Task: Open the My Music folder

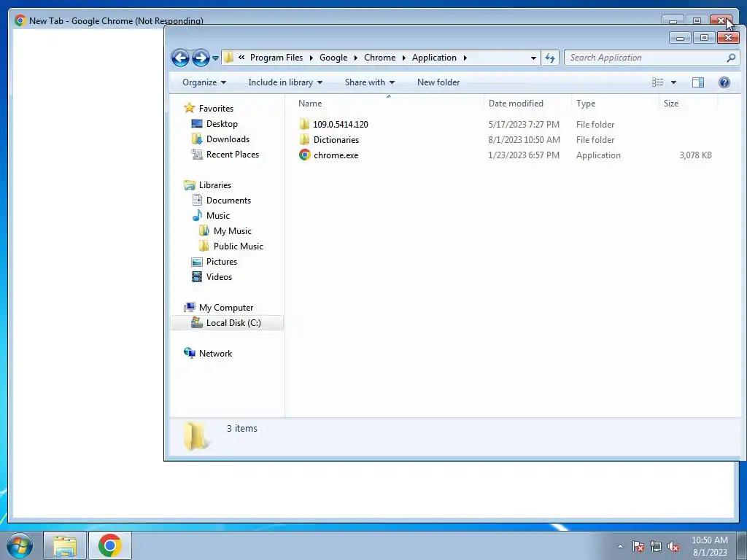Action: (225, 231)
